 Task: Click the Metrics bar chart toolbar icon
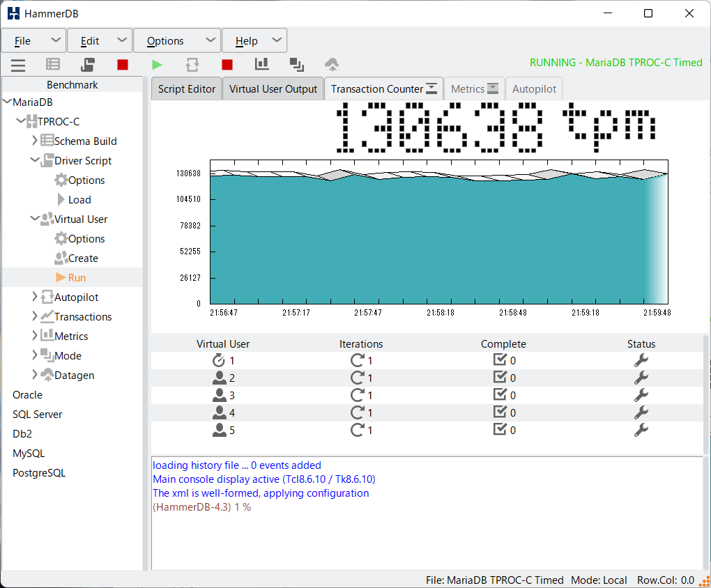point(261,64)
